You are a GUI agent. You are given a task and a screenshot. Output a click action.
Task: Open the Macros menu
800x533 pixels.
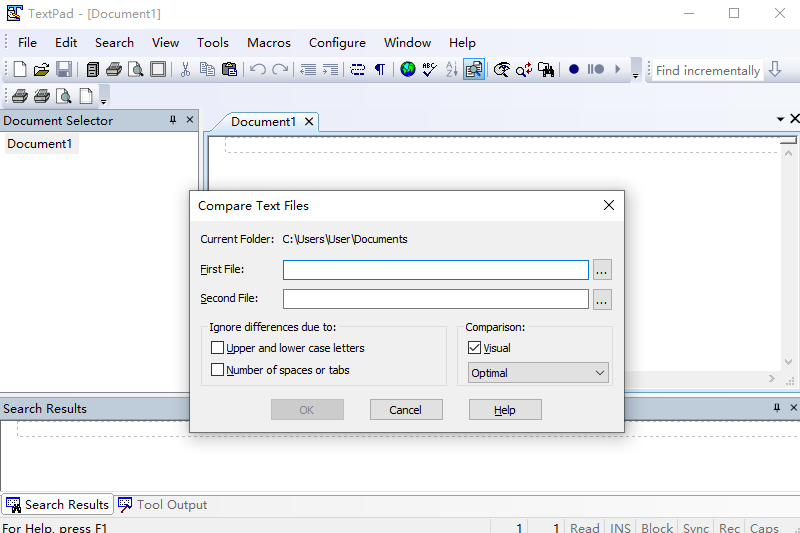coord(269,43)
